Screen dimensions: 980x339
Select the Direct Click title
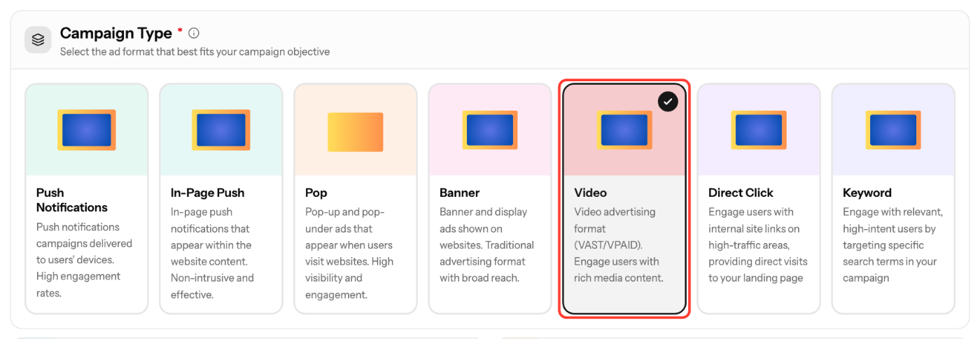tap(741, 193)
